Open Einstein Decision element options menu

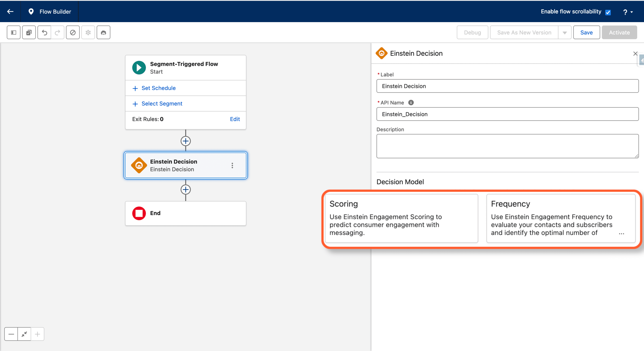pos(232,165)
